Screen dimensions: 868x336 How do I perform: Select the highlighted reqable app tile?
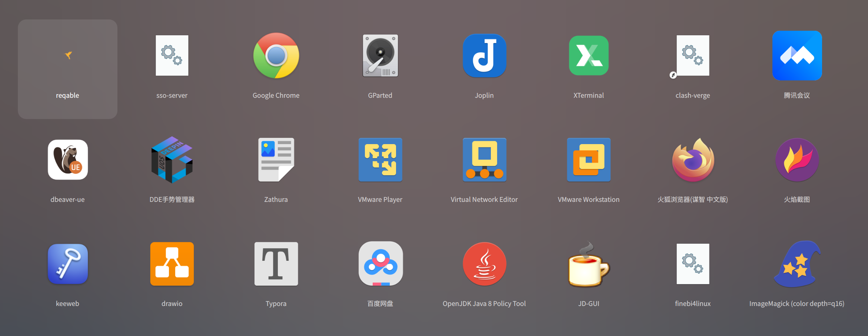tap(68, 69)
